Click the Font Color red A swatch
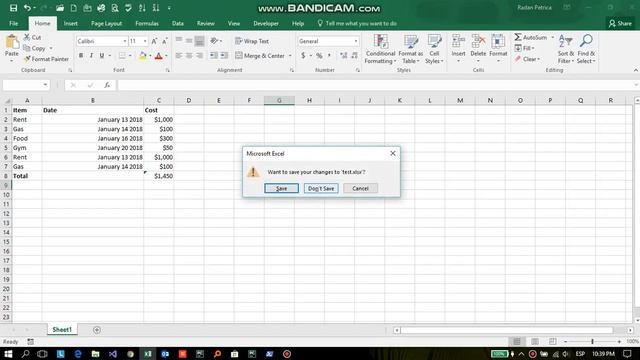The width and height of the screenshot is (640, 360). pos(159,56)
